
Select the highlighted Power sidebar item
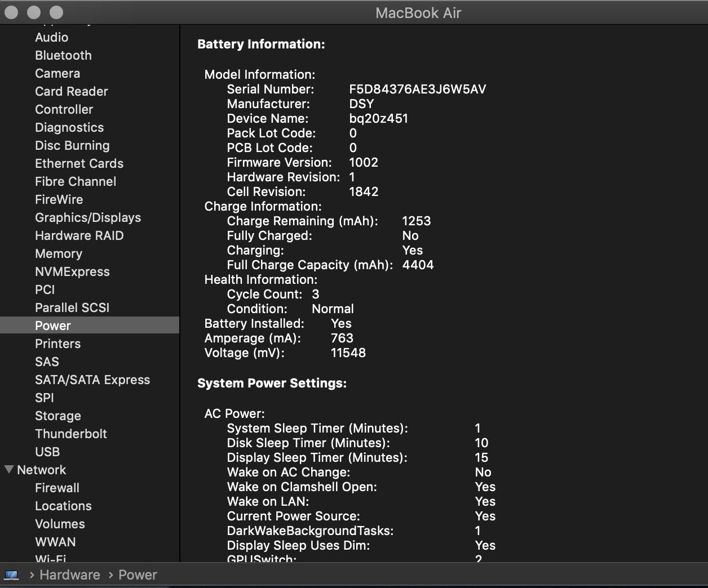pyautogui.click(x=90, y=326)
